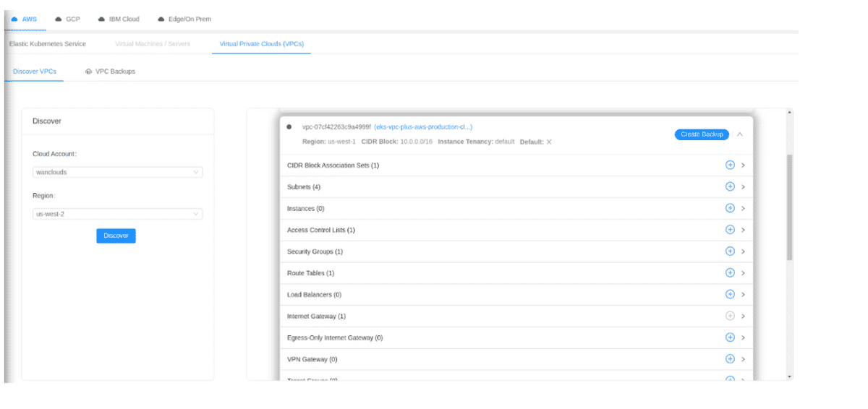Click the blue Discover button

pyautogui.click(x=116, y=236)
